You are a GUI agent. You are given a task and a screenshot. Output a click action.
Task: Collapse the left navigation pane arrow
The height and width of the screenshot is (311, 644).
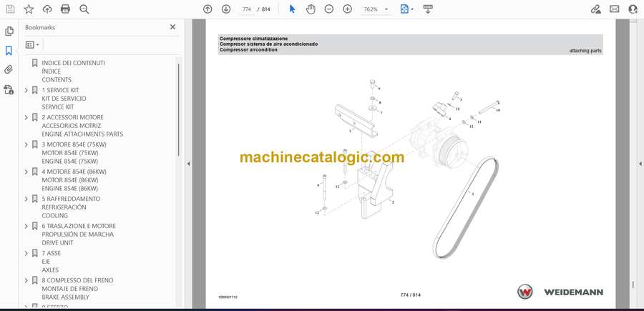188,164
